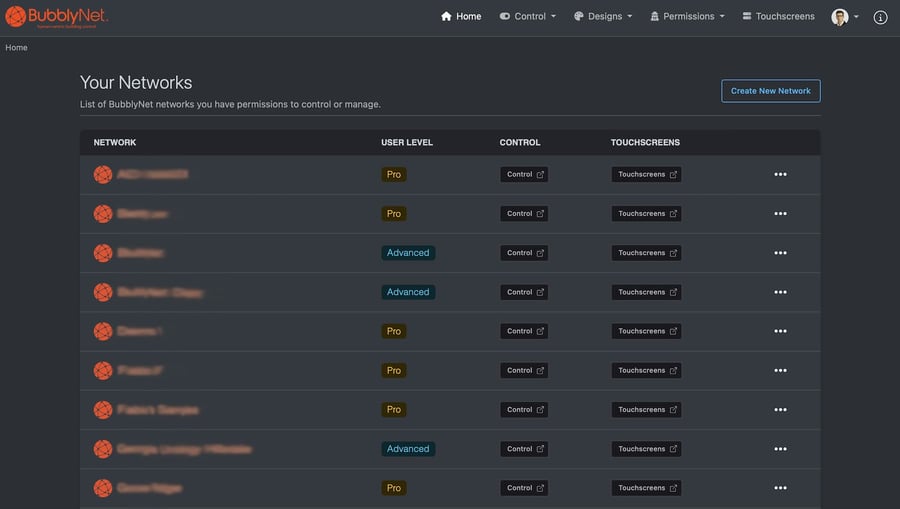Click the Pro badge in the first row
Screen dimensions: 900x509
[394, 174]
